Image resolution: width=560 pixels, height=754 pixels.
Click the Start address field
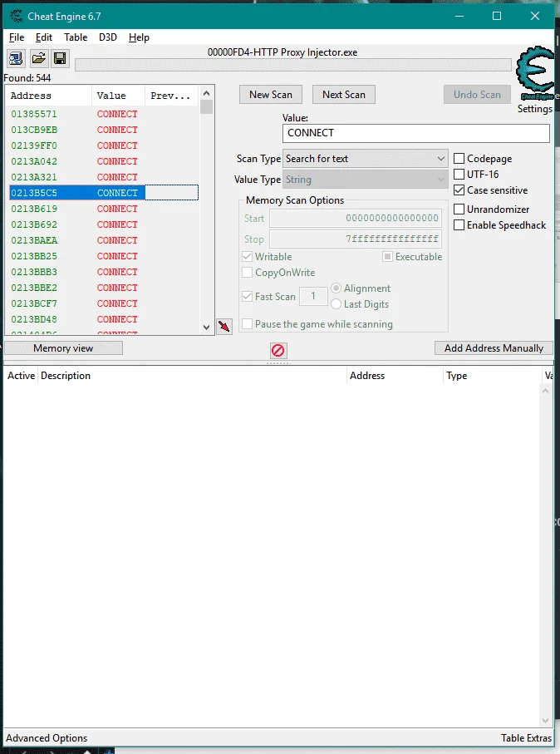pos(356,219)
